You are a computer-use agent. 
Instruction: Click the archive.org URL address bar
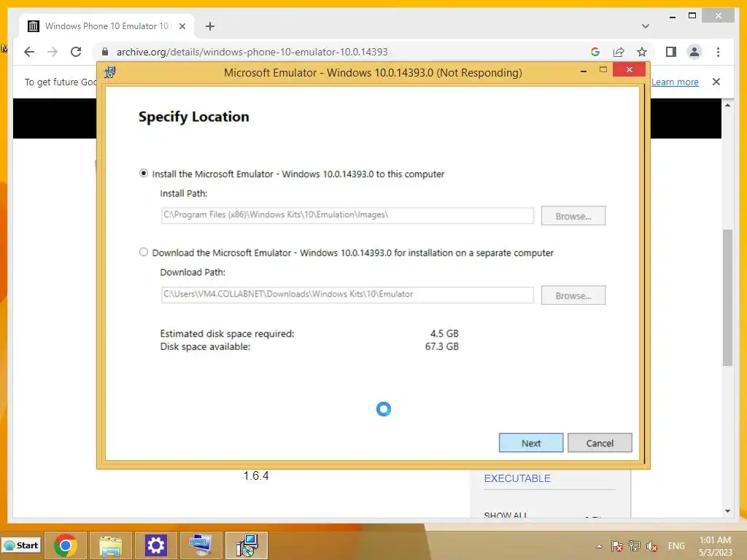click(x=252, y=52)
